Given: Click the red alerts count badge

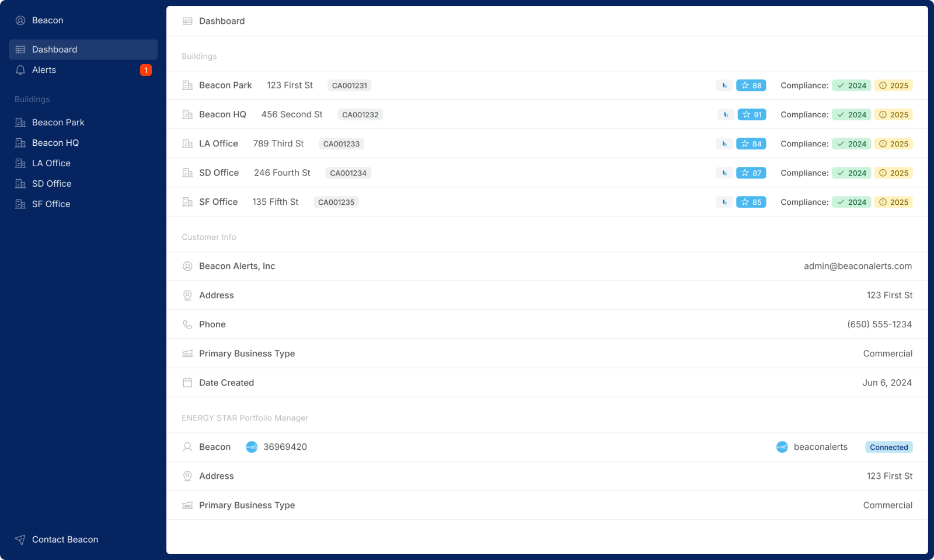Looking at the screenshot, I should (146, 70).
